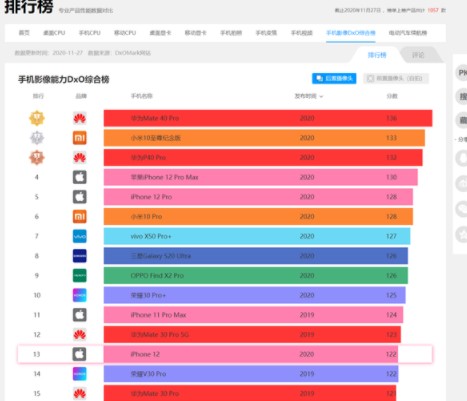This screenshot has height=401, width=467.
Task: Click the 品牌 column header
Action: (81, 96)
